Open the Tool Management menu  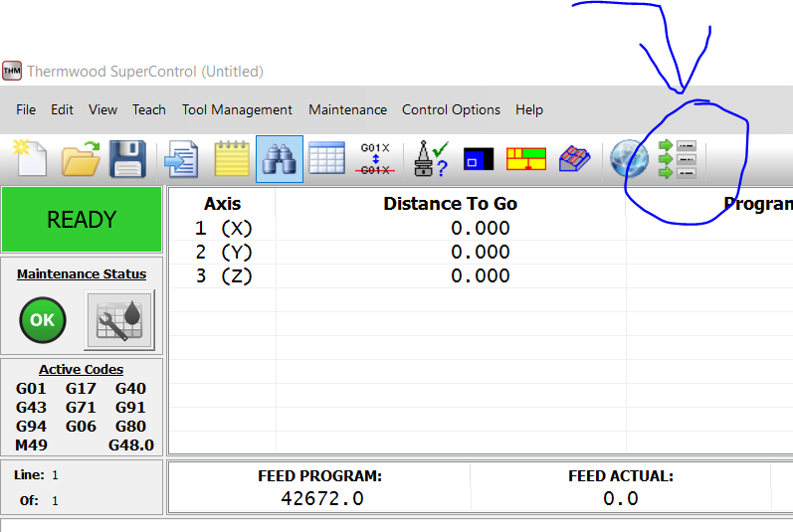[x=237, y=109]
